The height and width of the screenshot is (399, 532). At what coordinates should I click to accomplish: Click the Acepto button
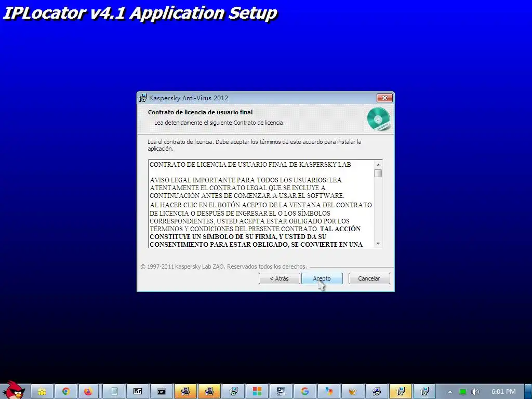322,278
